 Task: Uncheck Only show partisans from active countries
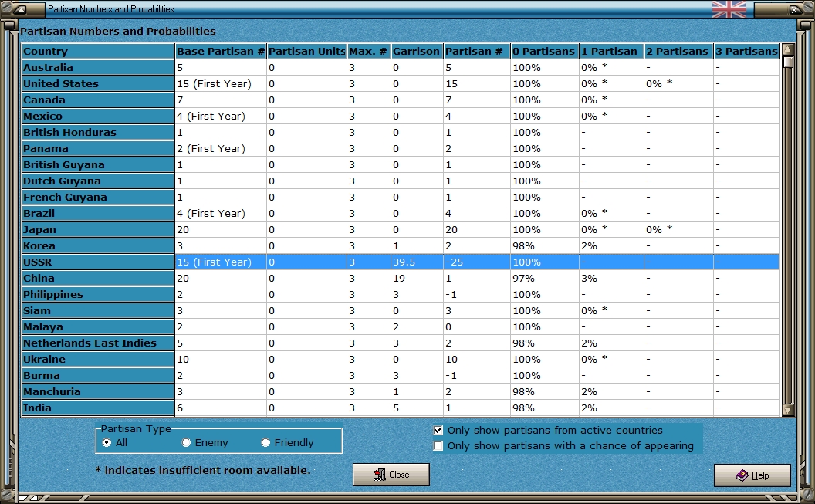tap(438, 430)
